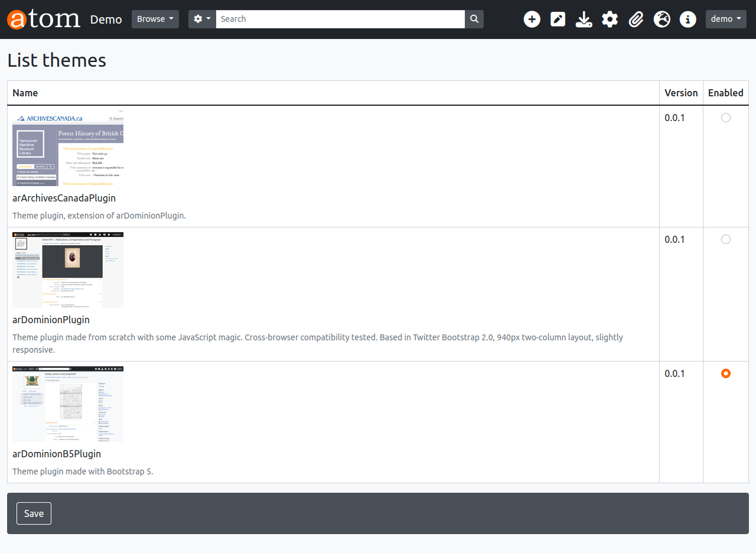This screenshot has width=756, height=553.
Task: Expand the demo user menu
Action: (726, 19)
